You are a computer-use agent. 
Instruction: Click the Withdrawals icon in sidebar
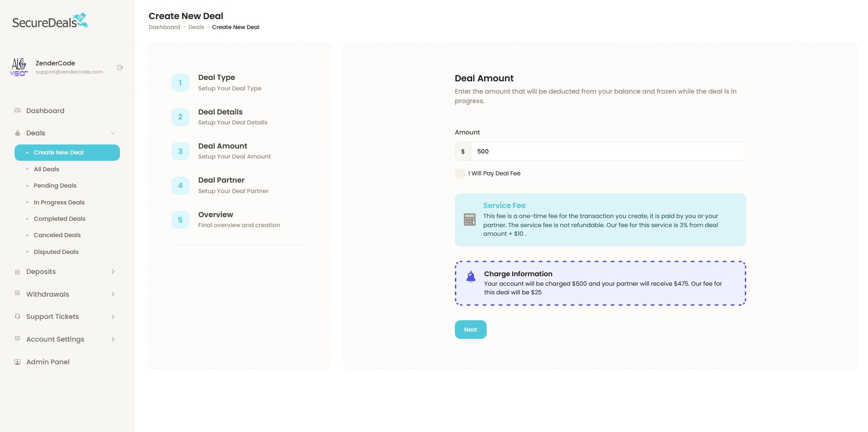(x=18, y=294)
